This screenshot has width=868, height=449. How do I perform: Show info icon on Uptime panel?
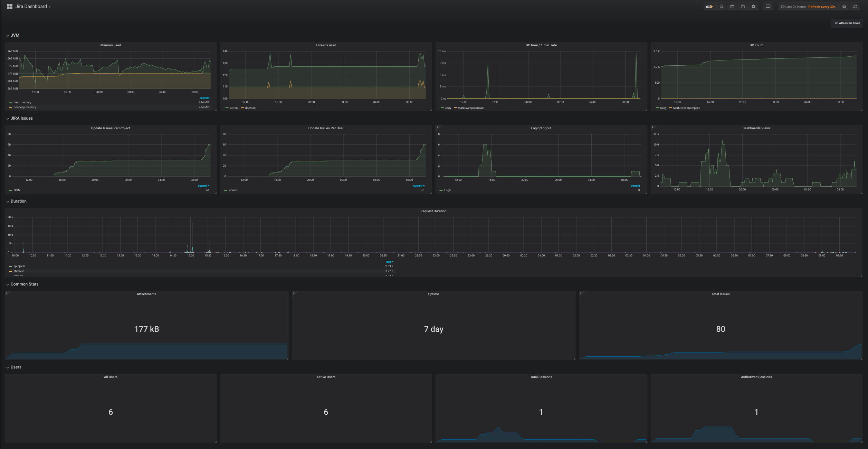coord(294,293)
